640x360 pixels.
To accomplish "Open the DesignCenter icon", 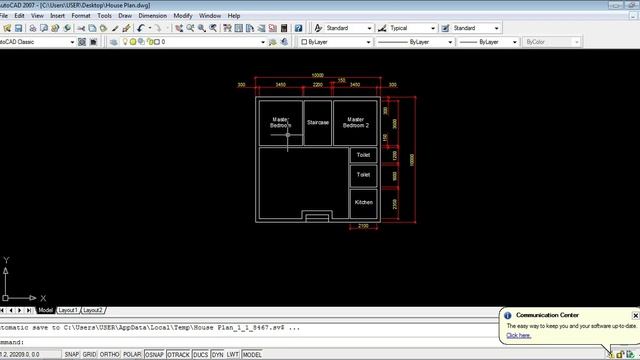I will pos(239,28).
